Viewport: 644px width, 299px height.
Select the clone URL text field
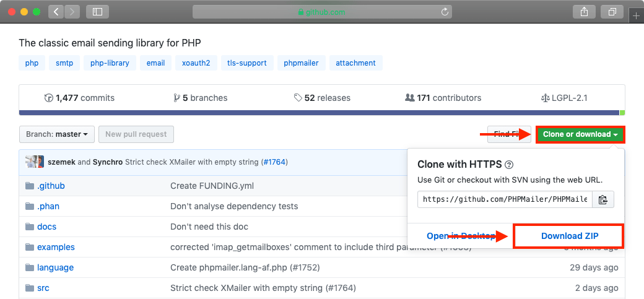pos(505,200)
